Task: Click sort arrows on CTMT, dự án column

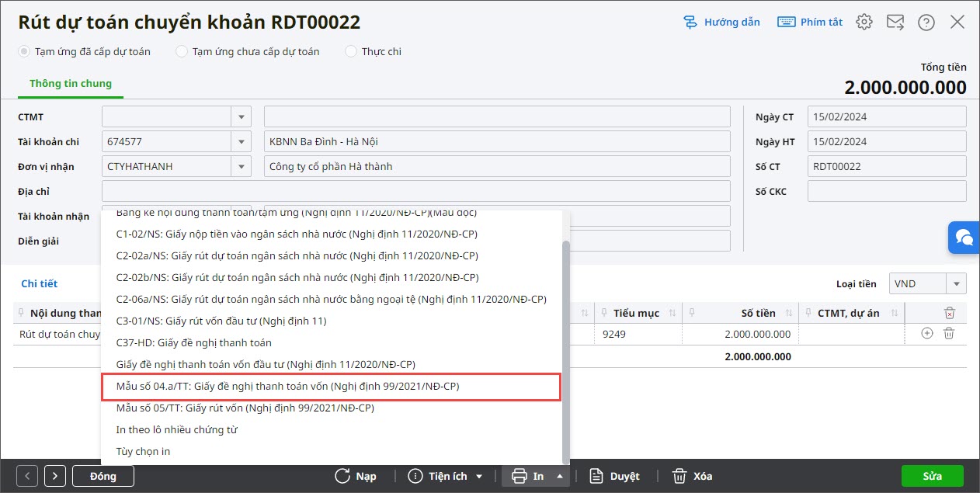Action: click(x=895, y=313)
